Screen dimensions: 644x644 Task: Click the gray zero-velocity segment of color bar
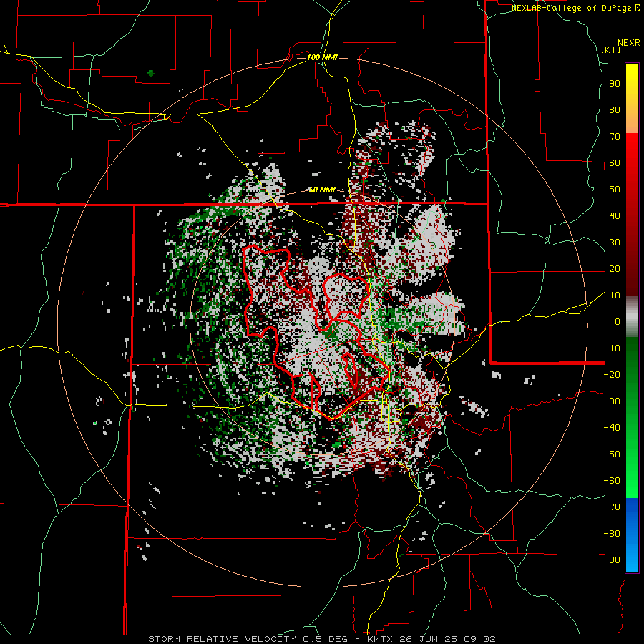[632, 317]
